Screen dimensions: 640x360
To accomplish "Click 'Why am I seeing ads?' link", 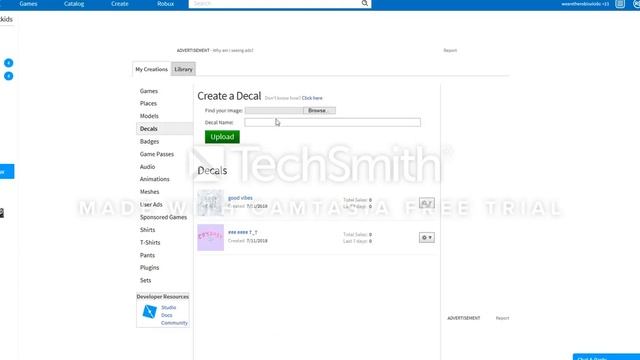I will tap(233, 50).
